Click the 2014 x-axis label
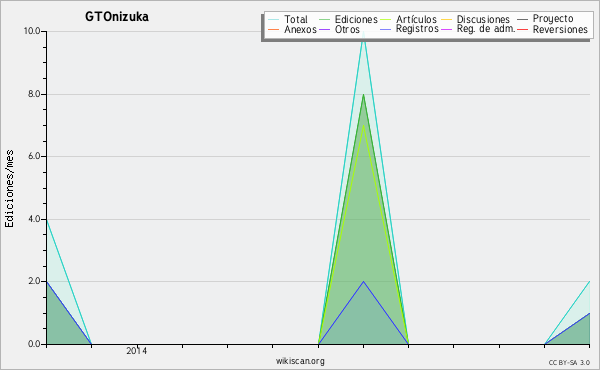This screenshot has height=370, width=600. point(137,351)
